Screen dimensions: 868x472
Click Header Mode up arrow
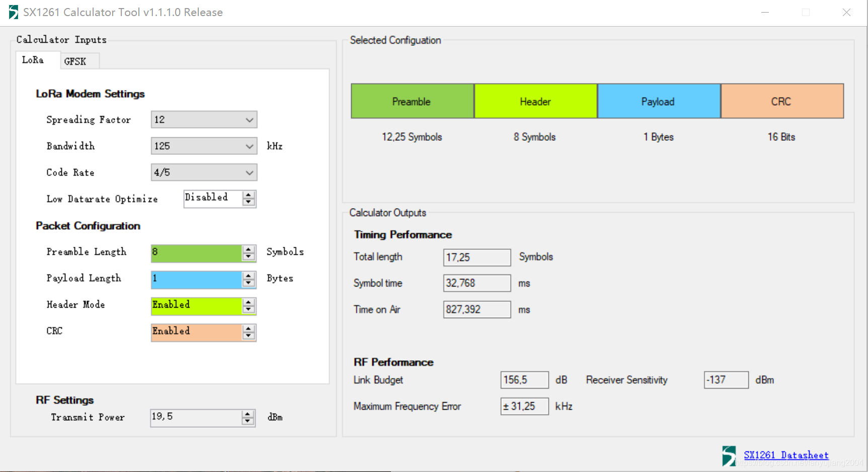[249, 303]
